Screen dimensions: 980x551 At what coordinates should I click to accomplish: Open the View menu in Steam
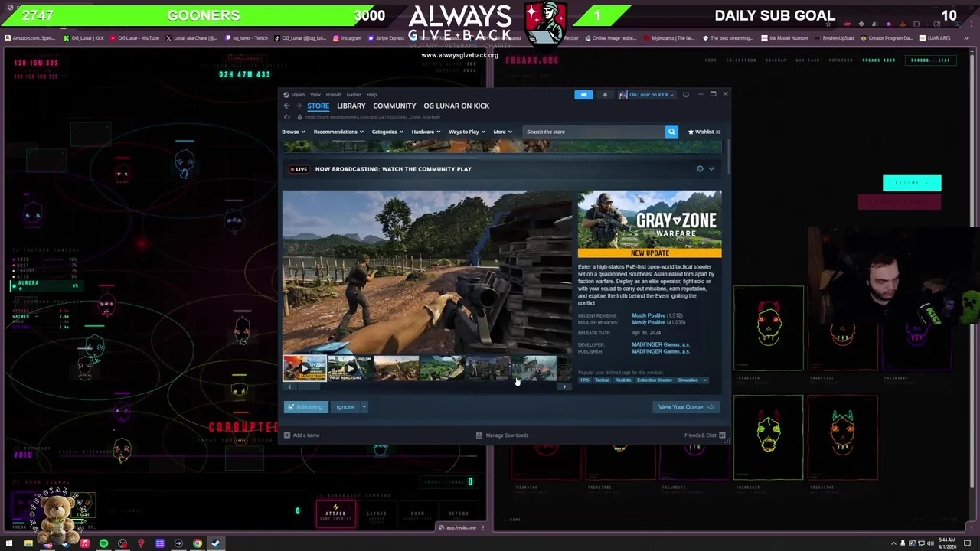pos(315,95)
